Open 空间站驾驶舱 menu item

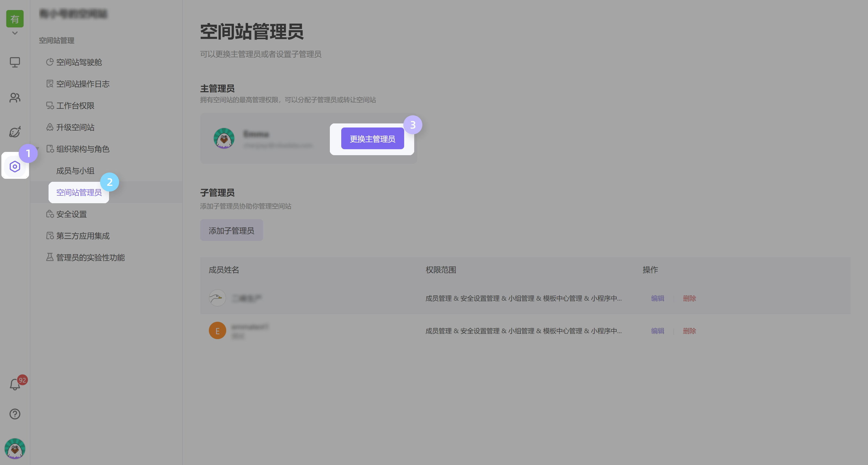pos(79,62)
